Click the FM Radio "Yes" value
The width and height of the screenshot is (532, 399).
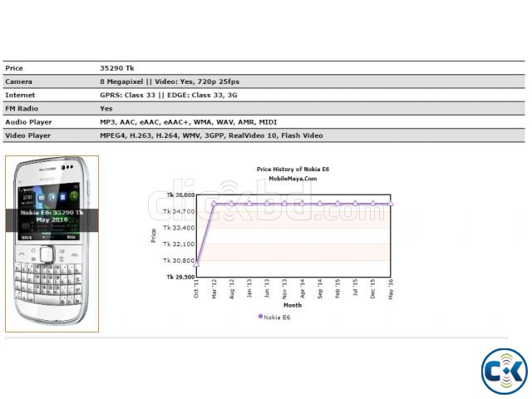[106, 109]
